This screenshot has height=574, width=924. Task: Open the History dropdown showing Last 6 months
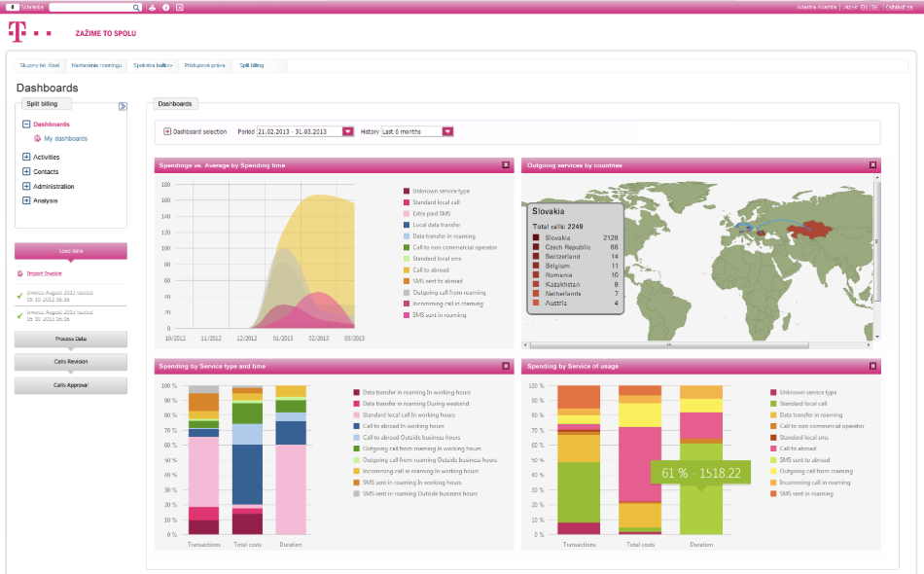(446, 131)
